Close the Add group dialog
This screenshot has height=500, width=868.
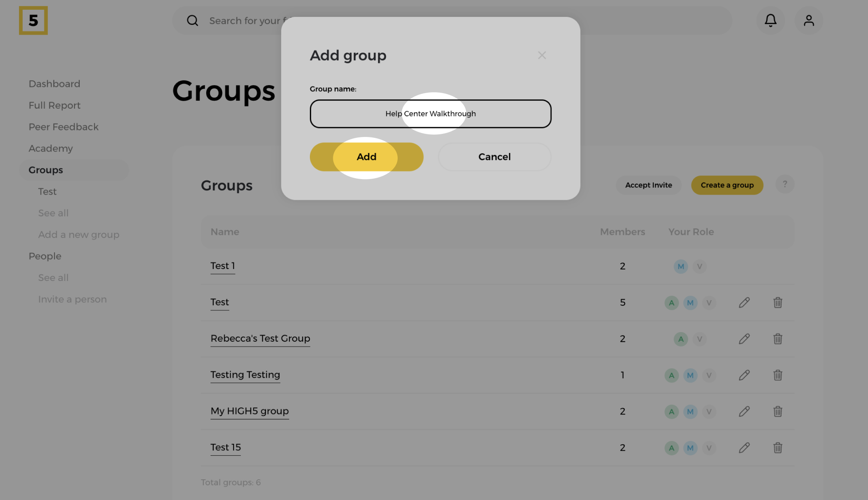(x=542, y=55)
